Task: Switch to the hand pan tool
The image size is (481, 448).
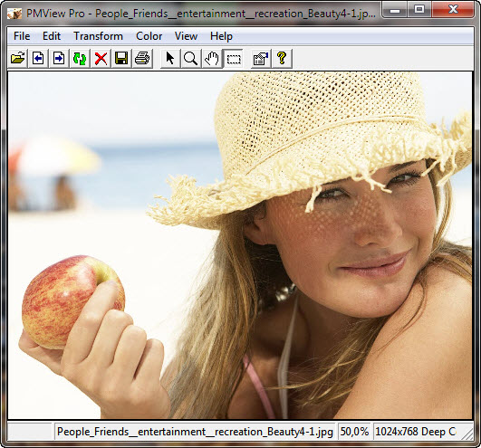Action: pos(211,58)
